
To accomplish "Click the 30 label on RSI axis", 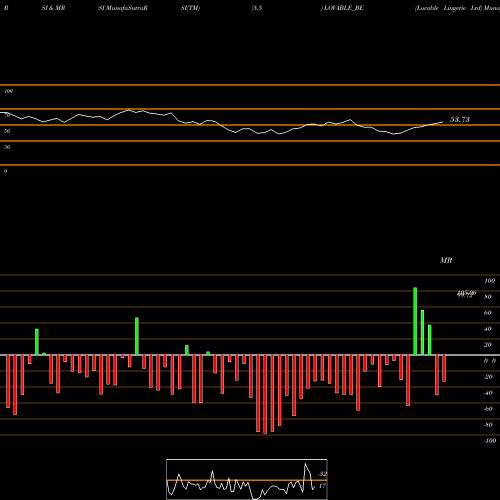I will pos(7,147).
